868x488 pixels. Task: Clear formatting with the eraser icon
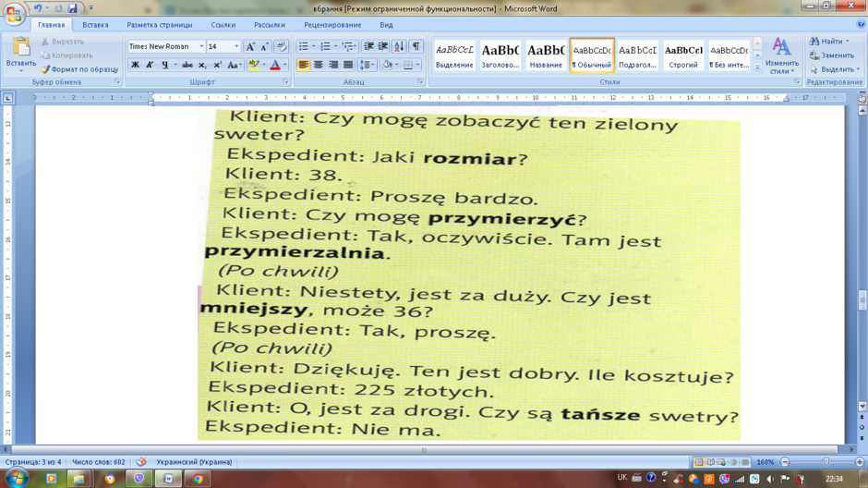282,46
